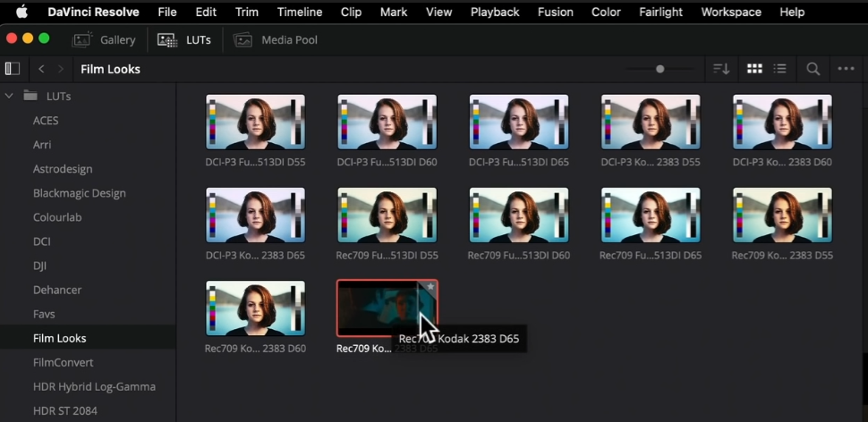This screenshot has height=422, width=868.
Task: Select the Favs folder
Action: pyautogui.click(x=44, y=314)
